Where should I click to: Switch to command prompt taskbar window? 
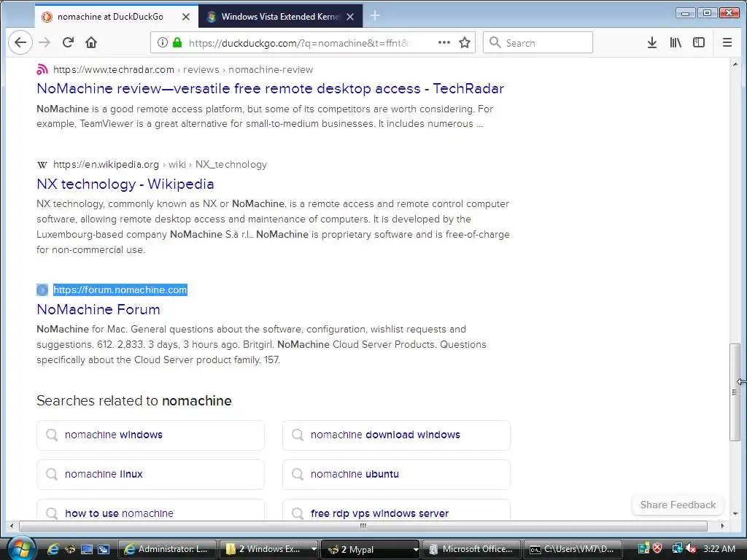(573, 549)
